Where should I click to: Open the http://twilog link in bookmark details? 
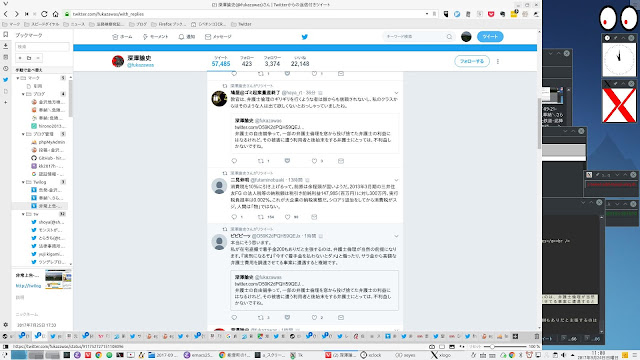(28, 286)
